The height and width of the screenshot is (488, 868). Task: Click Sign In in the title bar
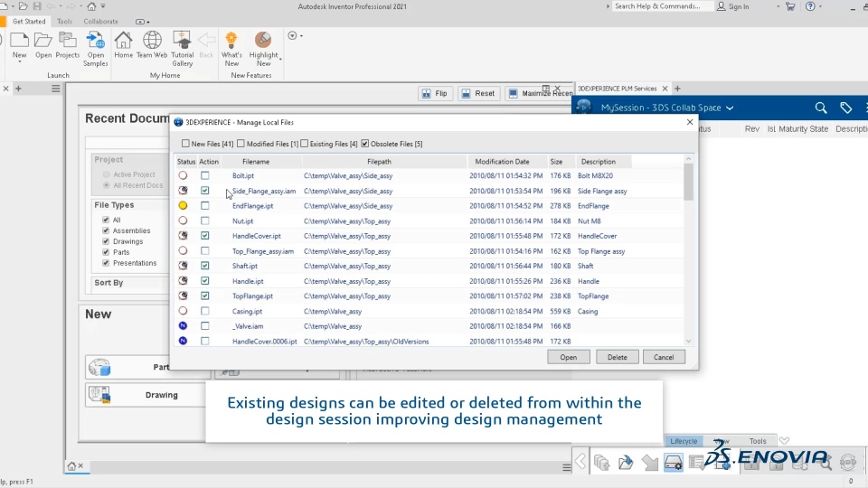(733, 6)
